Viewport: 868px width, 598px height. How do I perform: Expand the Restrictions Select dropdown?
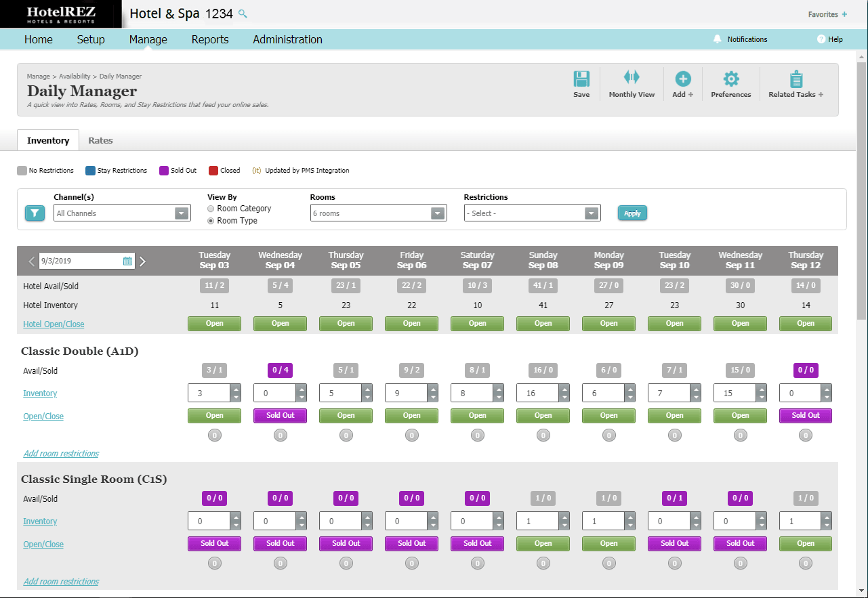592,213
